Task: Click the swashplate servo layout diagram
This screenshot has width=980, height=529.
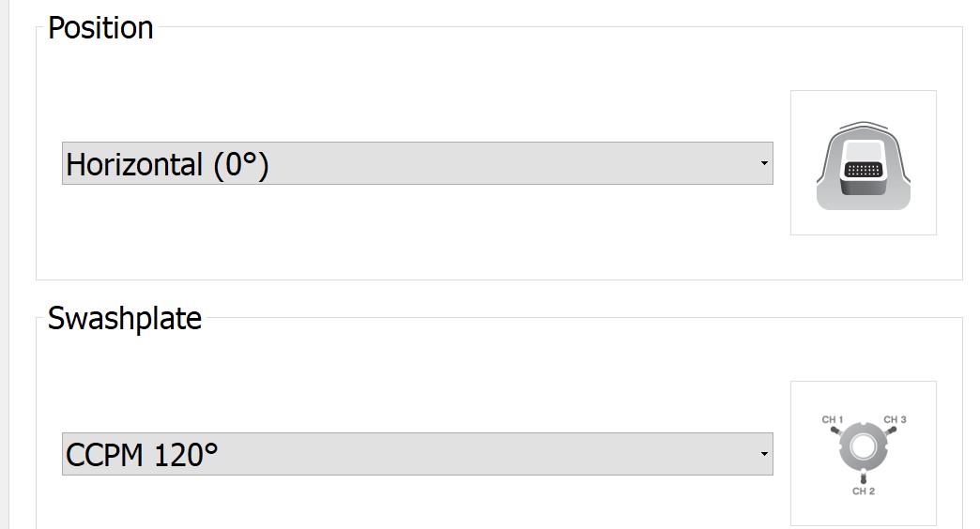Action: coord(863,453)
